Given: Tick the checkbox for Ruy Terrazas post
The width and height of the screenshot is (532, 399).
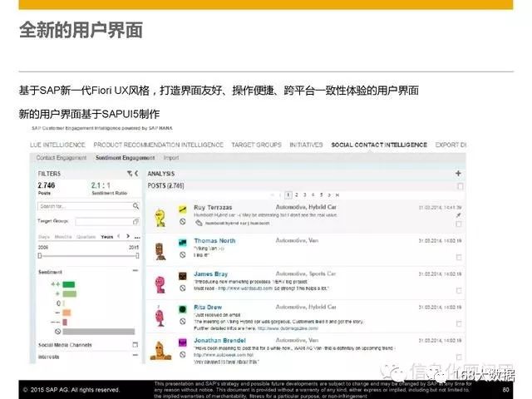Looking at the screenshot, I should [x=459, y=224].
